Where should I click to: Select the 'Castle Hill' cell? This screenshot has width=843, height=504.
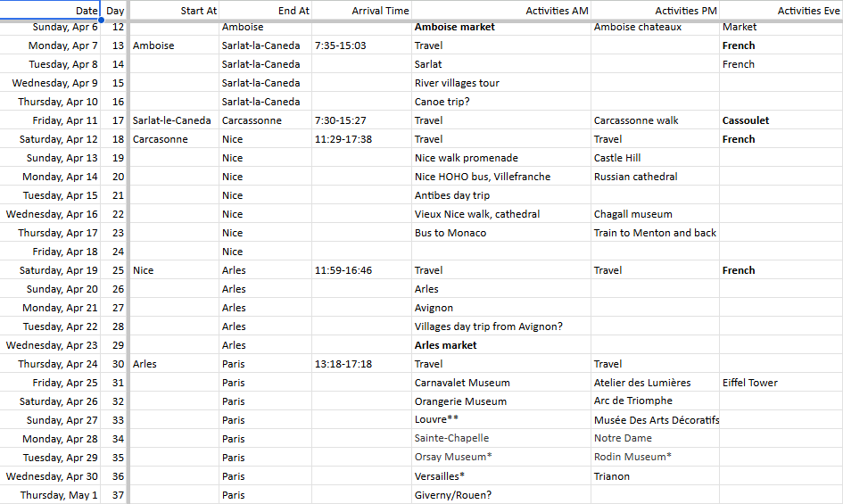[656, 158]
